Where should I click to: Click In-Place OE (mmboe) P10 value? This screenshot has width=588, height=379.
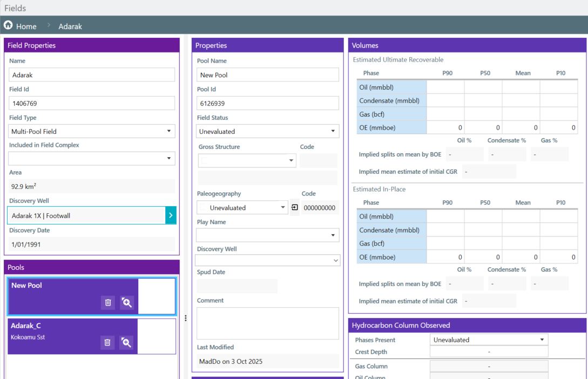click(x=559, y=257)
